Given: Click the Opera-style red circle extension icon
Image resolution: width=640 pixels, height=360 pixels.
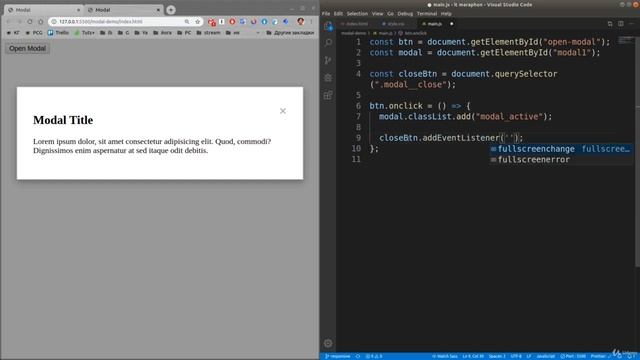Looking at the screenshot, I should coord(232,21).
